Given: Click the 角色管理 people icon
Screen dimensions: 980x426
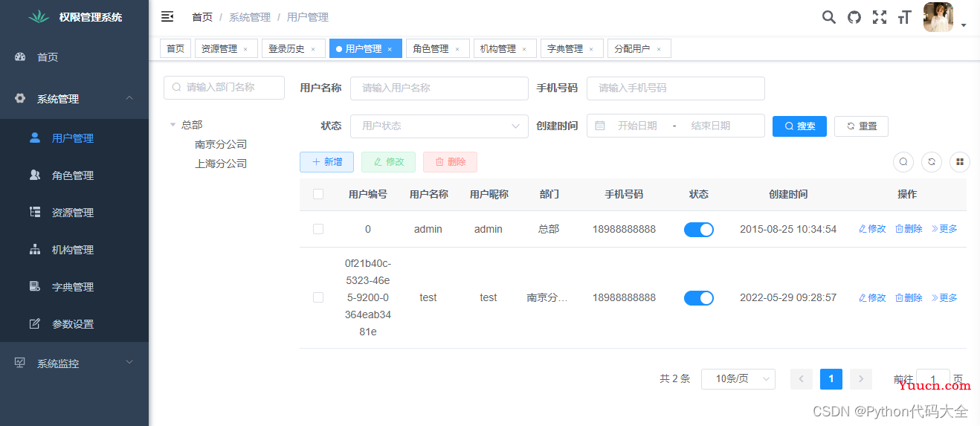Looking at the screenshot, I should pyautogui.click(x=35, y=175).
